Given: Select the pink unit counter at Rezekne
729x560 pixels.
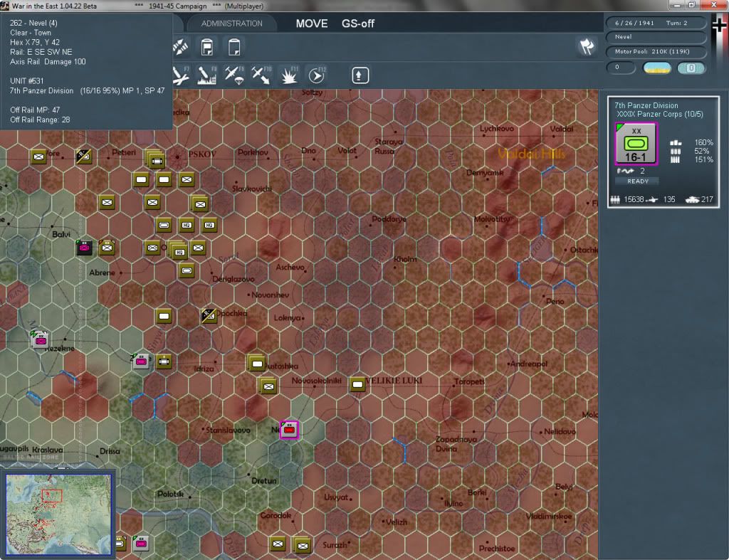Looking at the screenshot, I should pos(40,340).
